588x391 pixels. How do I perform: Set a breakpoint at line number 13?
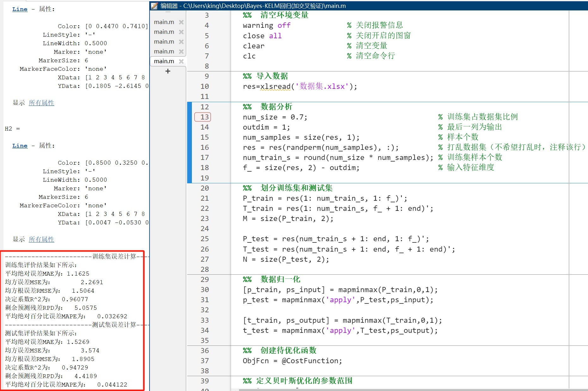tap(205, 117)
